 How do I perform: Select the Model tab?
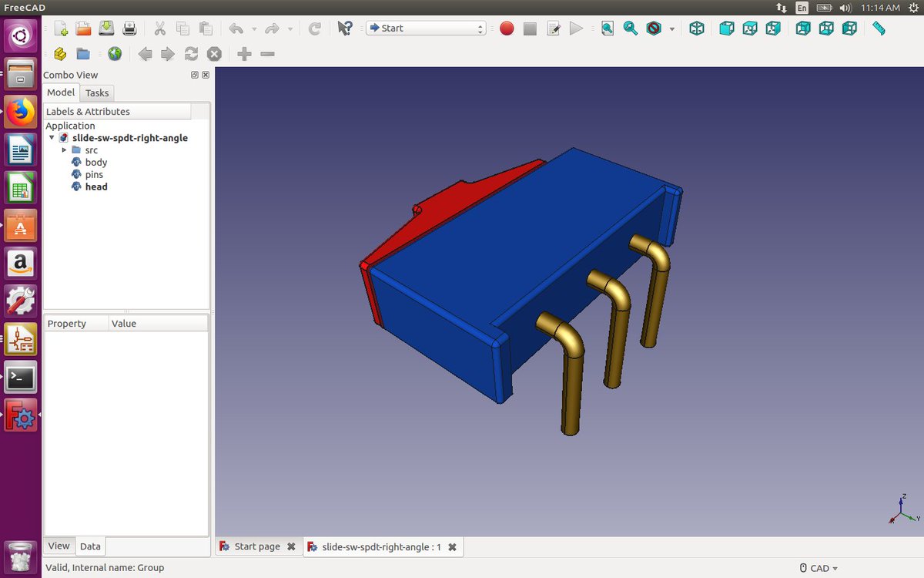(61, 92)
